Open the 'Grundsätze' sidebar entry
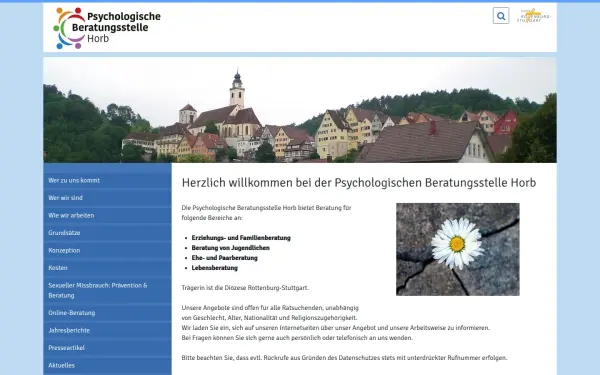The height and width of the screenshot is (375, 600). pos(108,233)
